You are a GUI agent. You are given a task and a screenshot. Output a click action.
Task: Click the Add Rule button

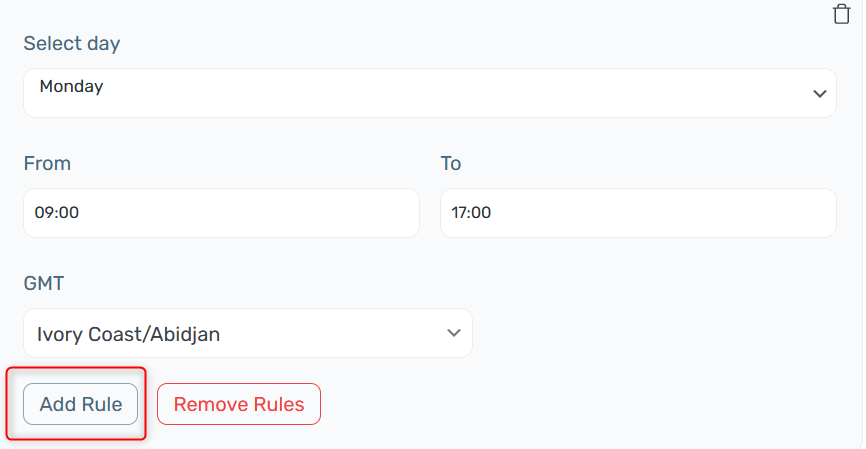pos(81,404)
